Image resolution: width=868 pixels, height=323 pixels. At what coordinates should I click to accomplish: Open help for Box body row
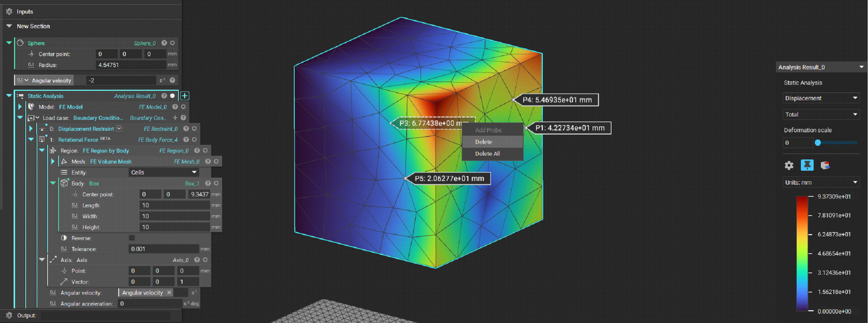click(208, 183)
